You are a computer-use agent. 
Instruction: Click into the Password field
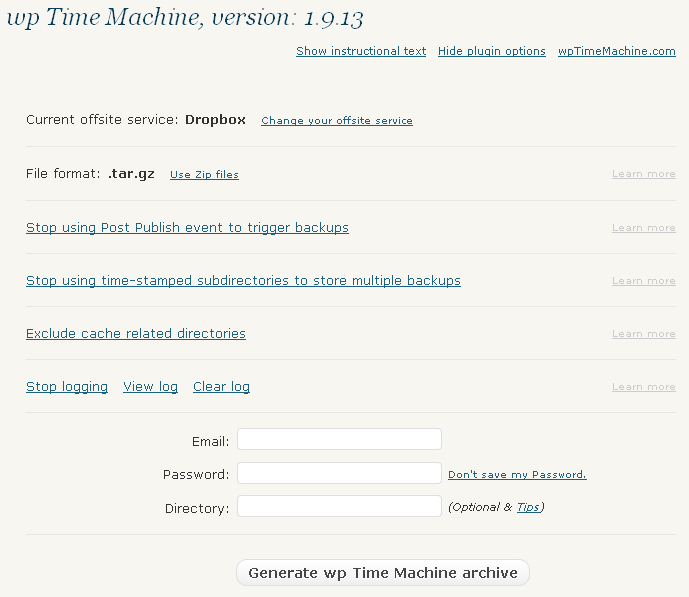[x=339, y=474]
